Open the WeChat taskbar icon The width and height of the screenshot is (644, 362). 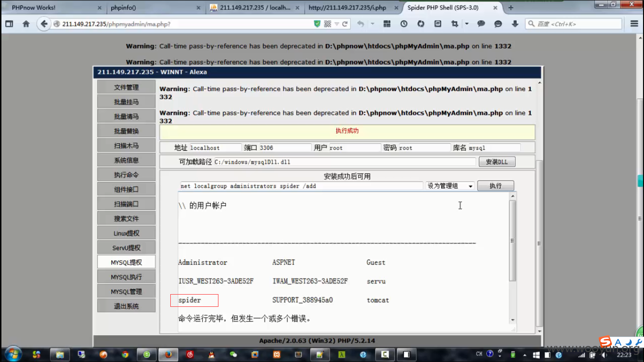[x=233, y=354]
